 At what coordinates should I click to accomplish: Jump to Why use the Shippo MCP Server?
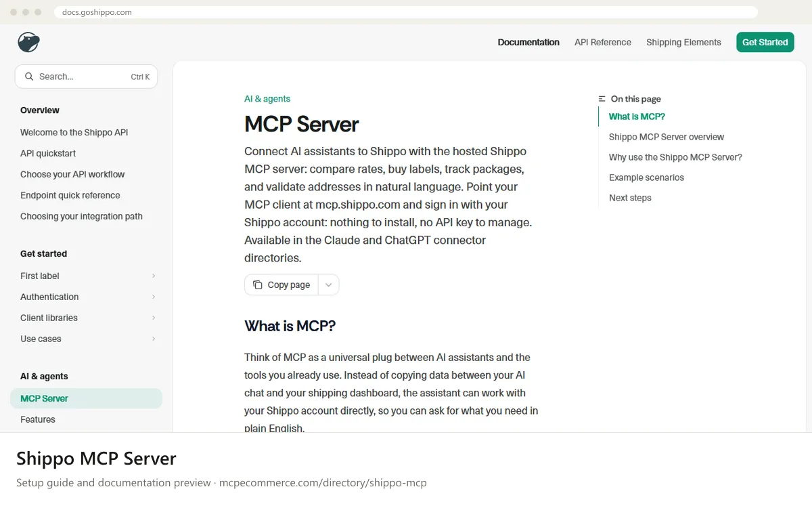(675, 157)
